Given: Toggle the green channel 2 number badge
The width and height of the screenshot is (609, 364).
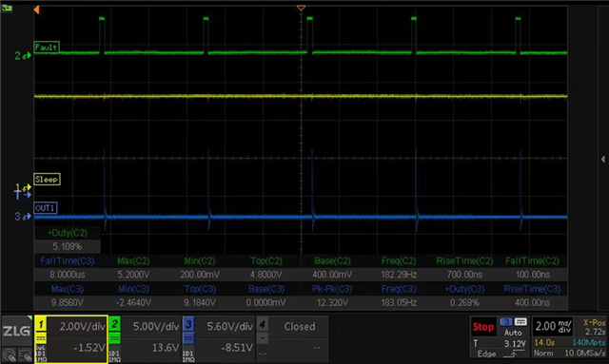Looking at the screenshot, I should point(114,324).
